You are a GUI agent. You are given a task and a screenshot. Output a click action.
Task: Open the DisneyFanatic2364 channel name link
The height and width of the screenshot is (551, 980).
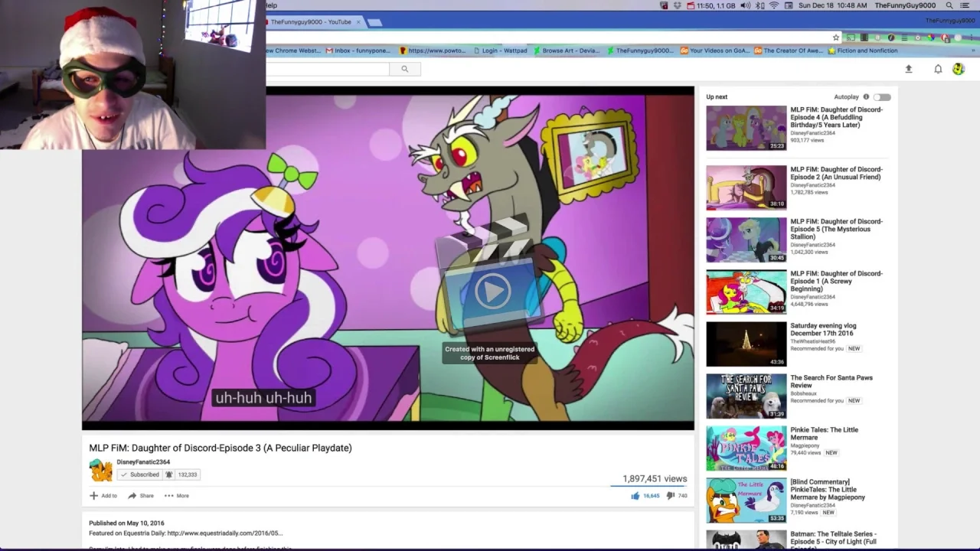(x=143, y=462)
